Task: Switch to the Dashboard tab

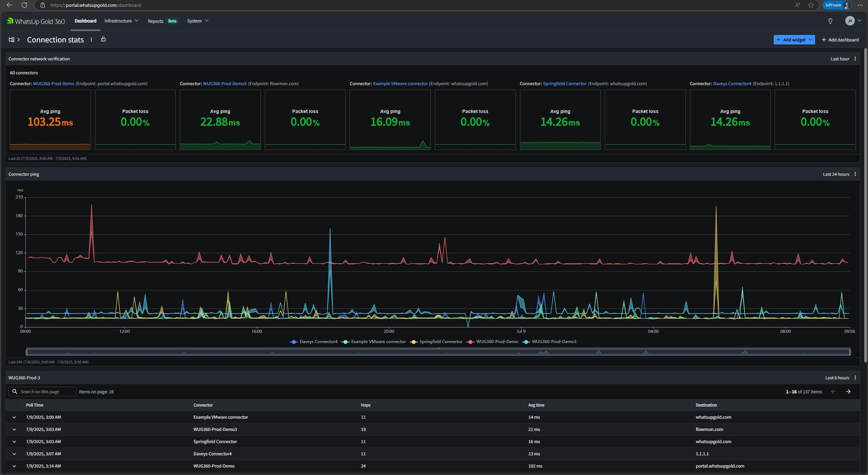Action: point(85,21)
